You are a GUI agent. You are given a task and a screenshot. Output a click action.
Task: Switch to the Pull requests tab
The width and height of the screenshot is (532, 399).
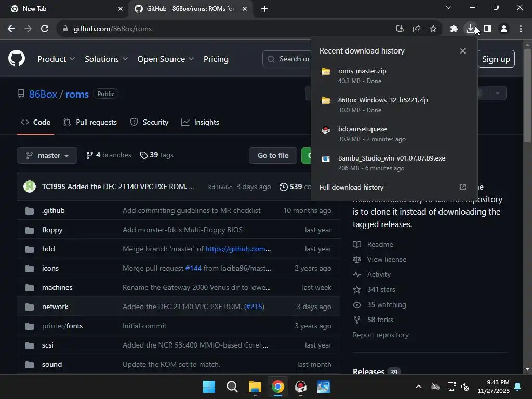click(x=90, y=122)
